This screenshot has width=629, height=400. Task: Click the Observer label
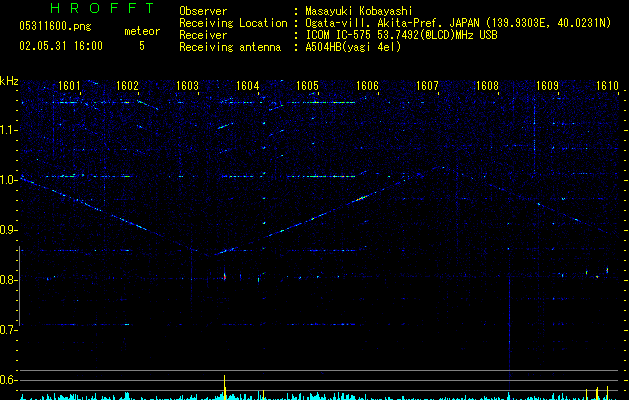pyautogui.click(x=203, y=11)
